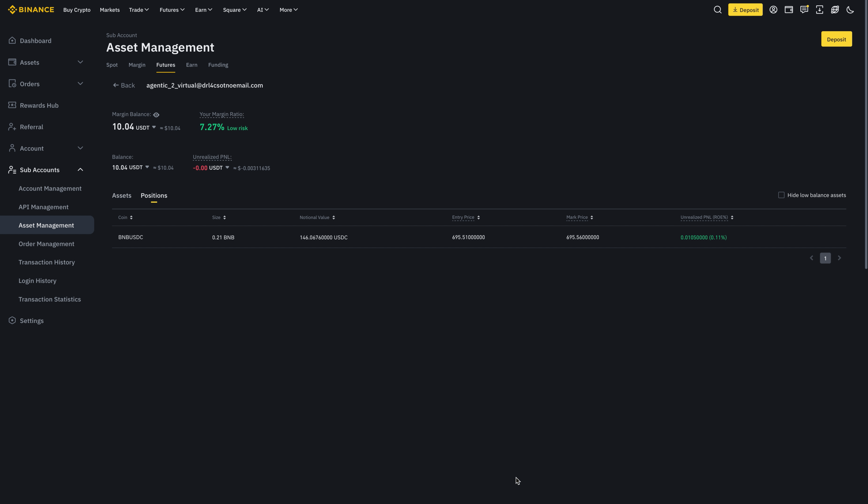Click the page vertical scrollbar
The width and height of the screenshot is (868, 504).
866,134
